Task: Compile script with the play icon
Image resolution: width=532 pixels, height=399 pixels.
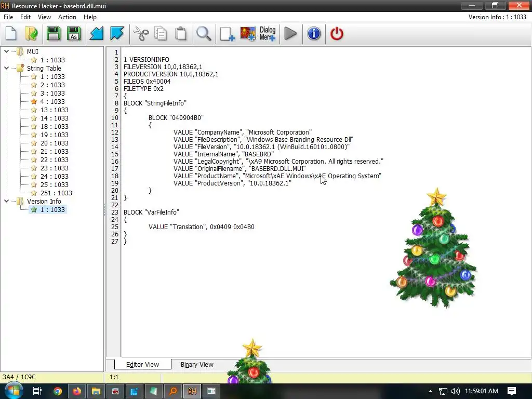Action: pos(290,34)
